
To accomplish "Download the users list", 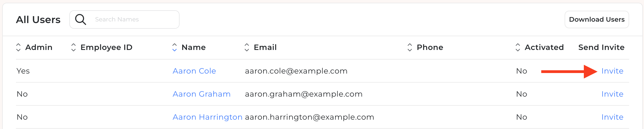I will [x=597, y=19].
